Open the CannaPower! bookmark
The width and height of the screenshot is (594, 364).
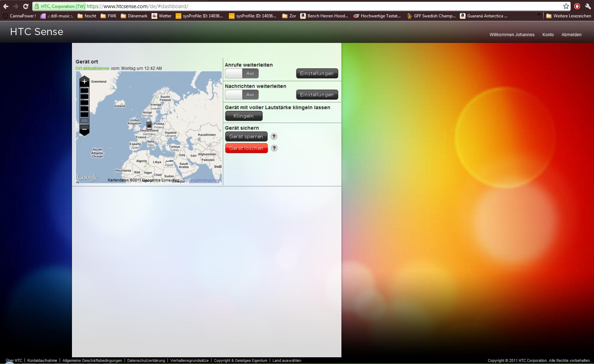(x=20, y=16)
